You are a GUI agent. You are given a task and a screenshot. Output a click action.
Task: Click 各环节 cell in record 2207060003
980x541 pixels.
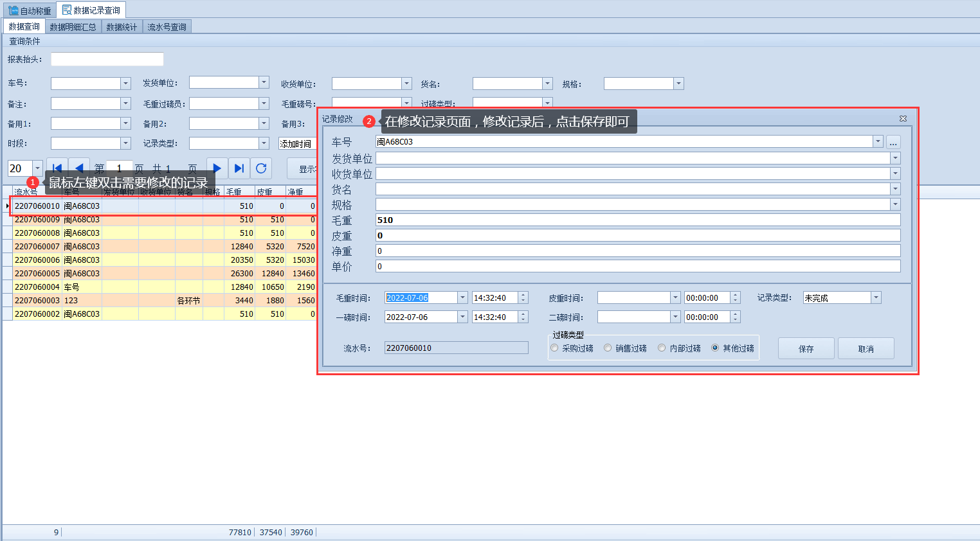pyautogui.click(x=189, y=301)
